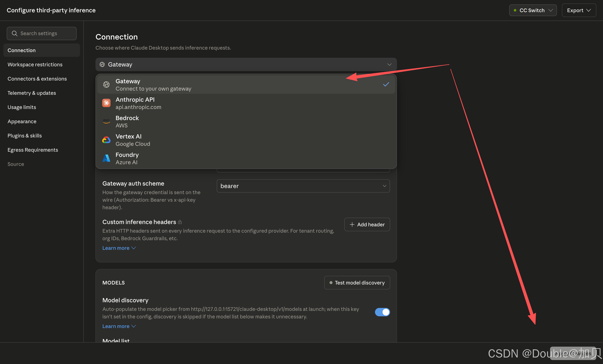
Task: Click the Apply Changes button
Action: click(x=573, y=354)
